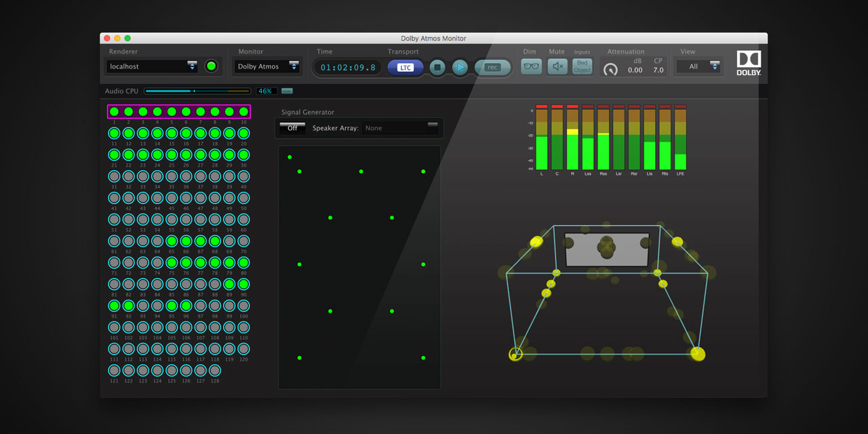Toggle the Bed/Object inputs button
This screenshot has width=868, height=434.
click(x=583, y=66)
